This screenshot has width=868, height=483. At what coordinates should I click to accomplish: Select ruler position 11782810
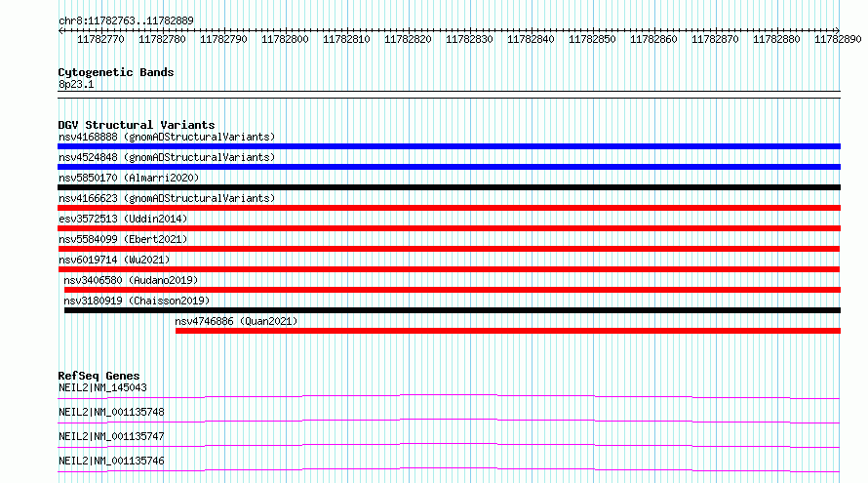coord(346,39)
